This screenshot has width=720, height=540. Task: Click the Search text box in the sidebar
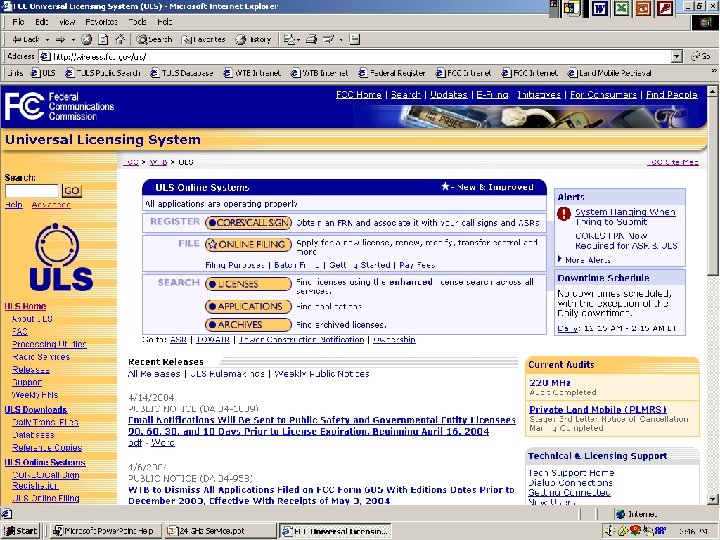tap(32, 191)
